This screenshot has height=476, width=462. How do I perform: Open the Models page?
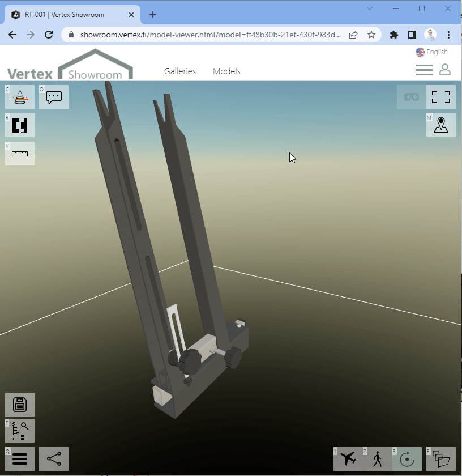tap(226, 71)
